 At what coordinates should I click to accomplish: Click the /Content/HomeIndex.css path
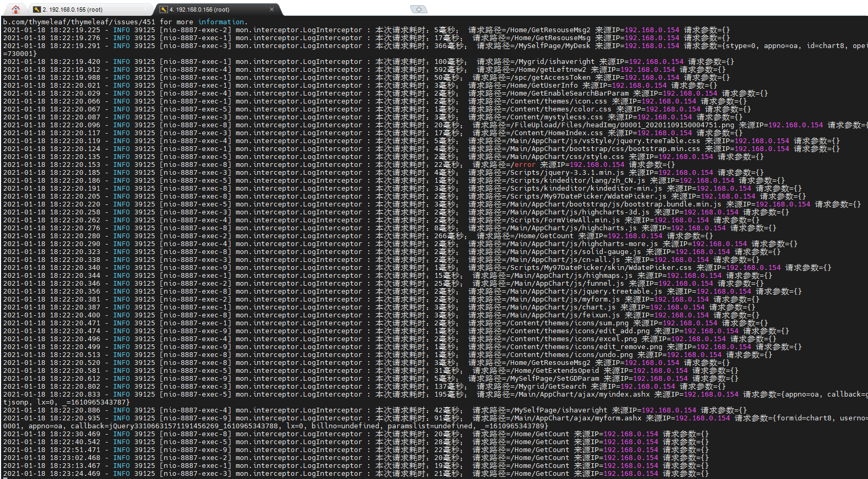click(x=558, y=133)
